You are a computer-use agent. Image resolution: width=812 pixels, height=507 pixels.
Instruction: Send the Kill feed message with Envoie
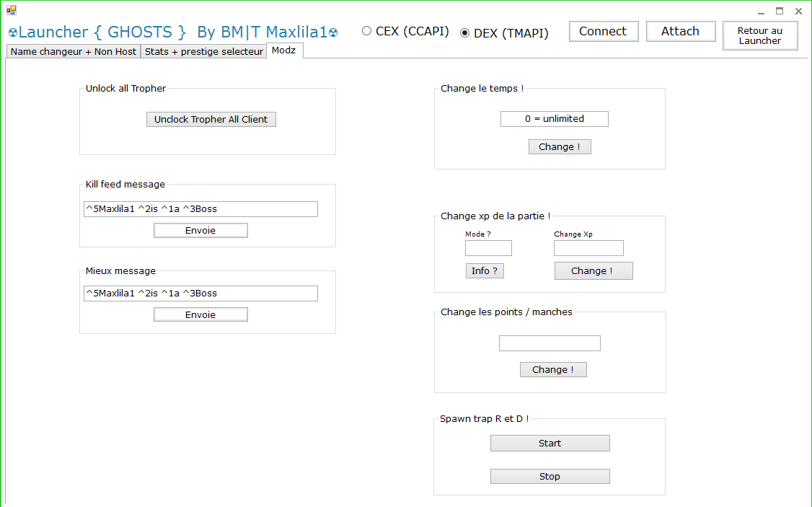click(x=200, y=231)
